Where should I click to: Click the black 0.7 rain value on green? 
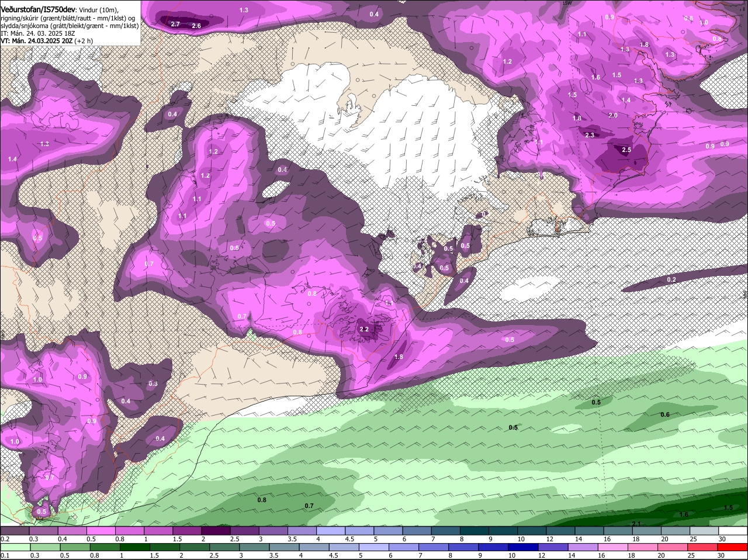309,506
